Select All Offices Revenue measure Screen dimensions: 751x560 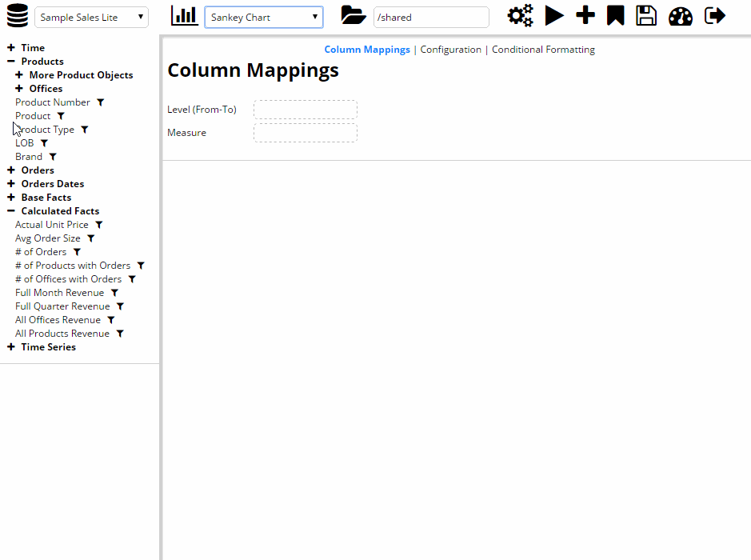[x=58, y=320]
